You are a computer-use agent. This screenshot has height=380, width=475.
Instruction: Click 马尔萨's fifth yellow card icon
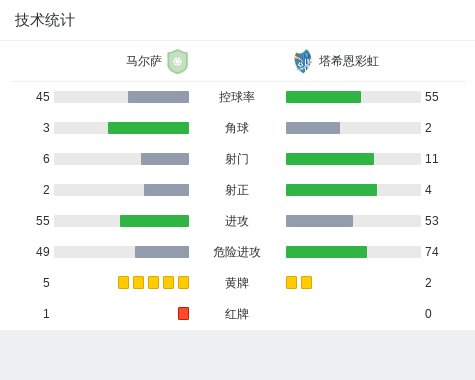click(x=183, y=282)
